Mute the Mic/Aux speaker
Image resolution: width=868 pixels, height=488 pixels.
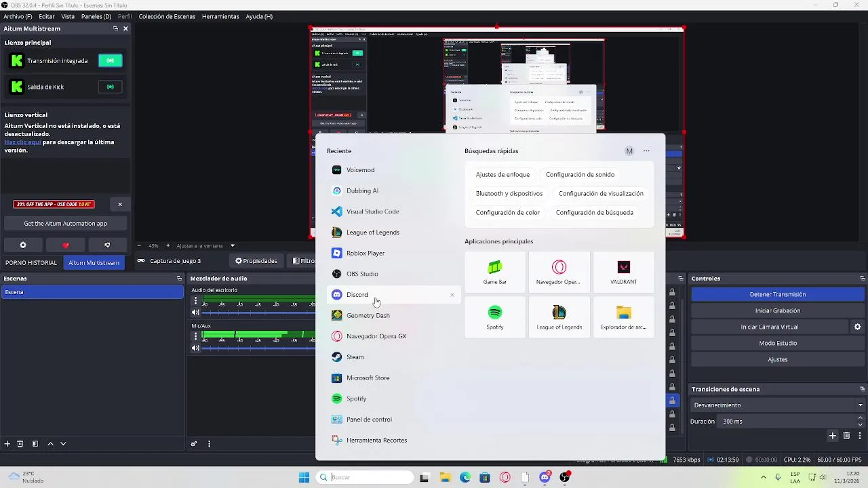coord(196,348)
